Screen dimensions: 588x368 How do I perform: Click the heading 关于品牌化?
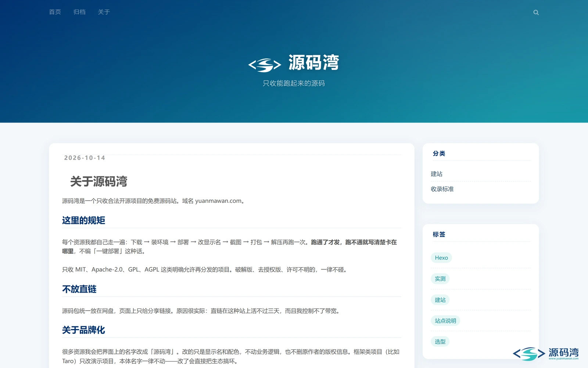83,330
